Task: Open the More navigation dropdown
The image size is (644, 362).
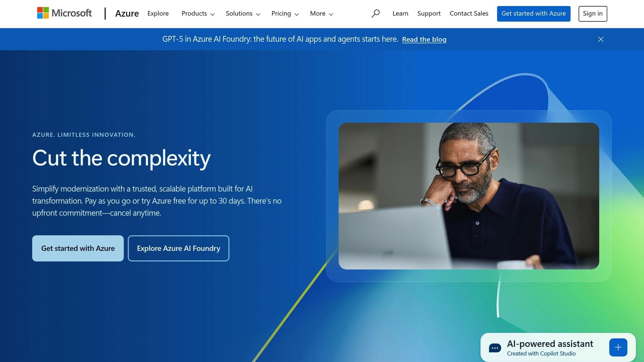Action: point(321,14)
